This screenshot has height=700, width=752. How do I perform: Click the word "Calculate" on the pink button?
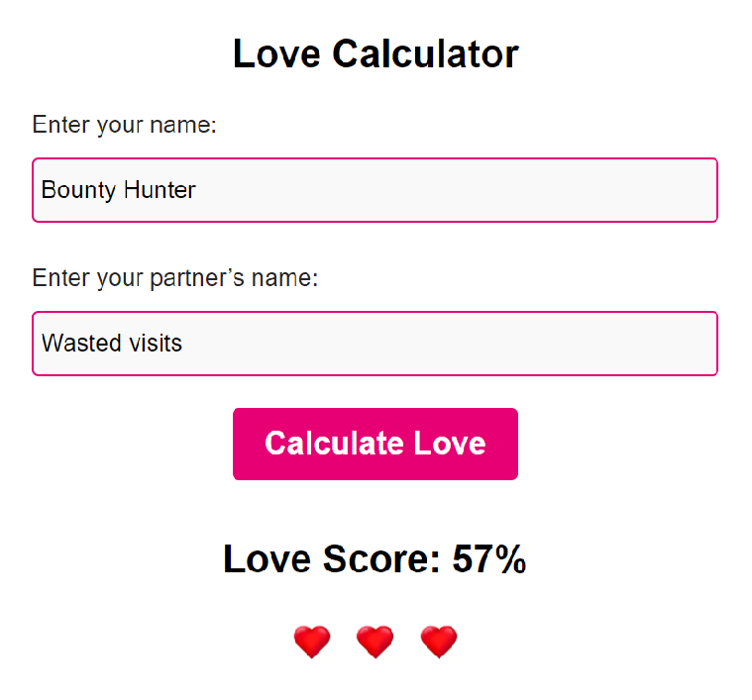click(334, 444)
